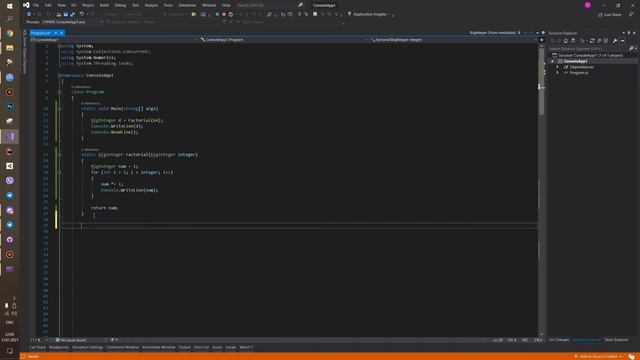Screen dimensions: 640x360
Task: Open Google Chrome from Windows taskbar
Action: [x=10, y=33]
